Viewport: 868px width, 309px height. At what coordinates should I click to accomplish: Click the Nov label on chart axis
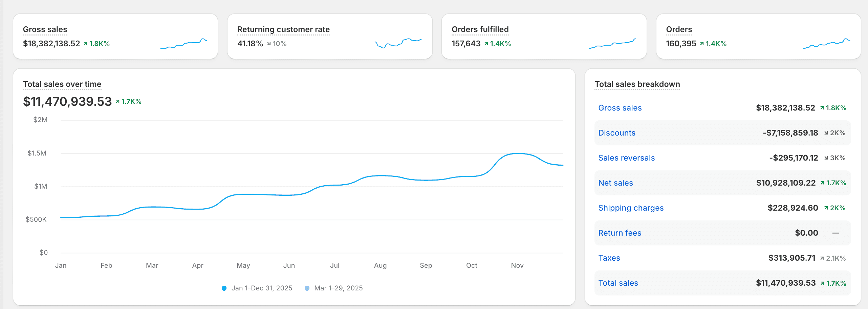point(517,265)
